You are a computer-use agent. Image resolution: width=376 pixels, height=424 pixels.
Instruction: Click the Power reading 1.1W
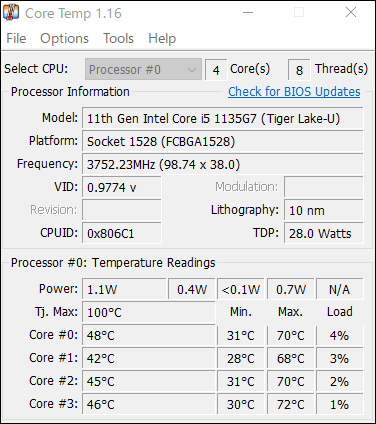124,289
